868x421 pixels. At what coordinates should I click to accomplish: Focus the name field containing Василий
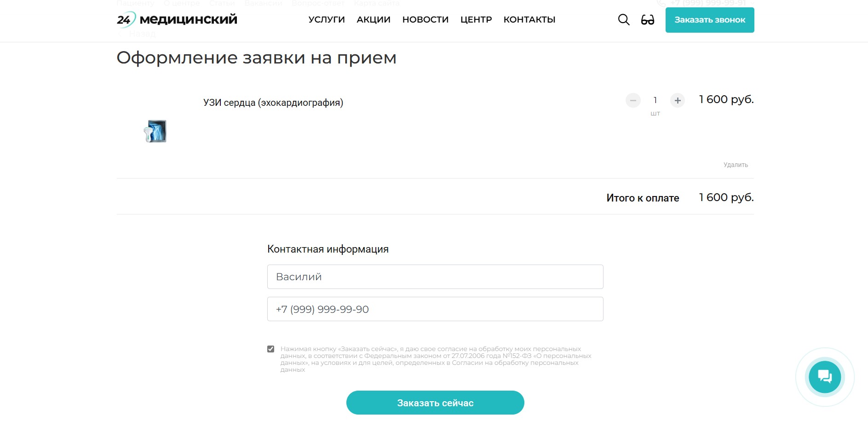pos(435,277)
